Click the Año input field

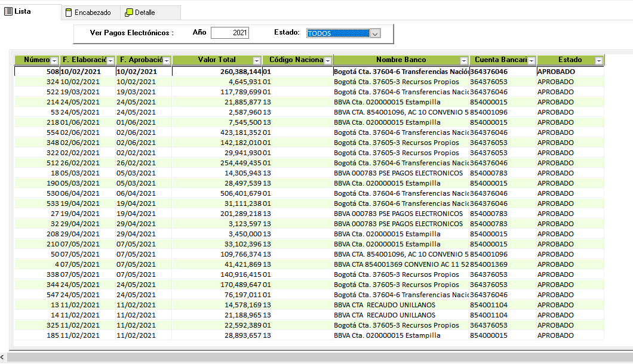pyautogui.click(x=230, y=33)
